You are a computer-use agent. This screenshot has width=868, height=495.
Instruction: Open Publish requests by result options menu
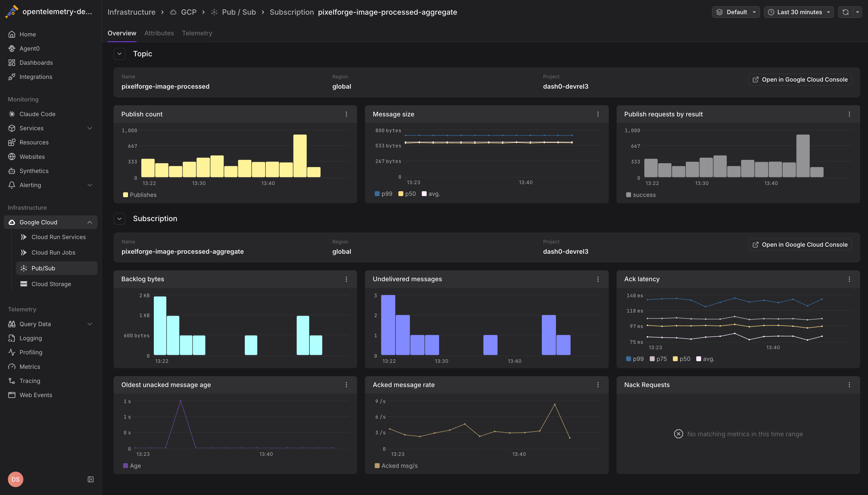coord(849,114)
